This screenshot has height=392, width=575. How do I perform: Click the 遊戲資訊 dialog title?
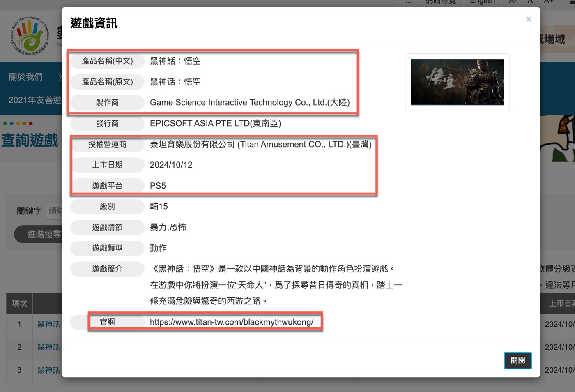[94, 23]
